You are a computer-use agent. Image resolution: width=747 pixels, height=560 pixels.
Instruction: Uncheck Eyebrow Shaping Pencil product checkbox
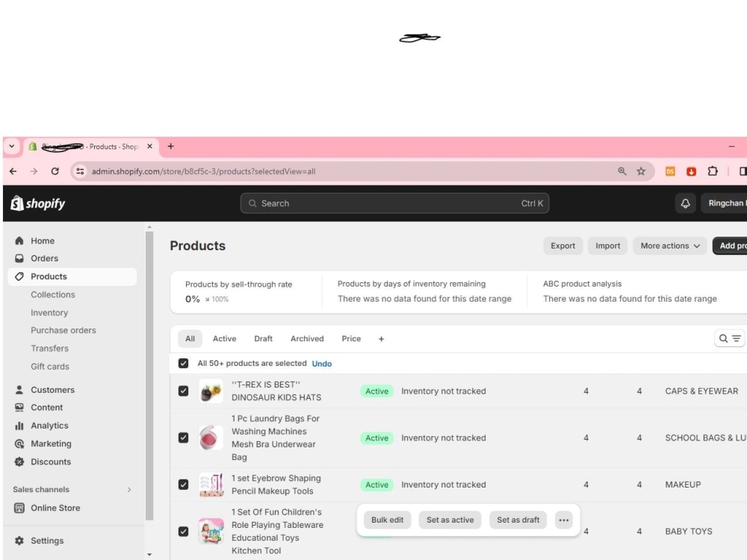click(184, 485)
